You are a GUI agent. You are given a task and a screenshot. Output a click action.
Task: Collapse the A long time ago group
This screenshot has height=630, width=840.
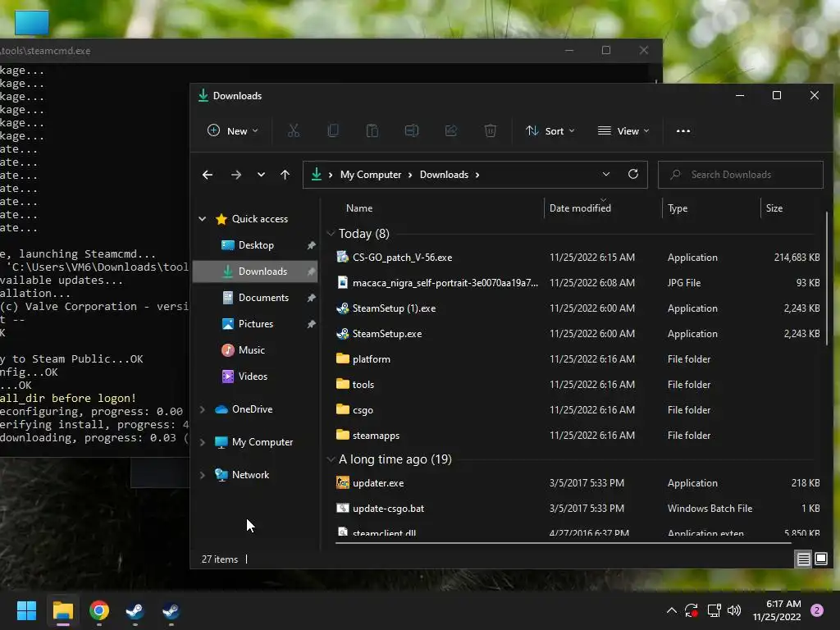331,459
